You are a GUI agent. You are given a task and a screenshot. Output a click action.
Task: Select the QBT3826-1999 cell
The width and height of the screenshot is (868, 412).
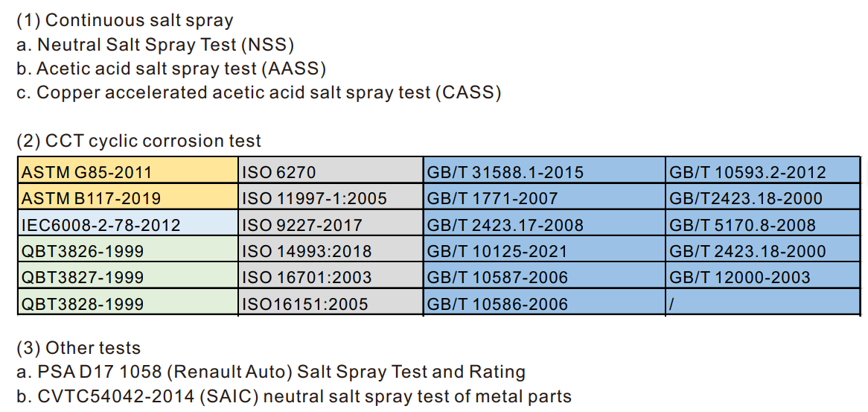(x=128, y=249)
